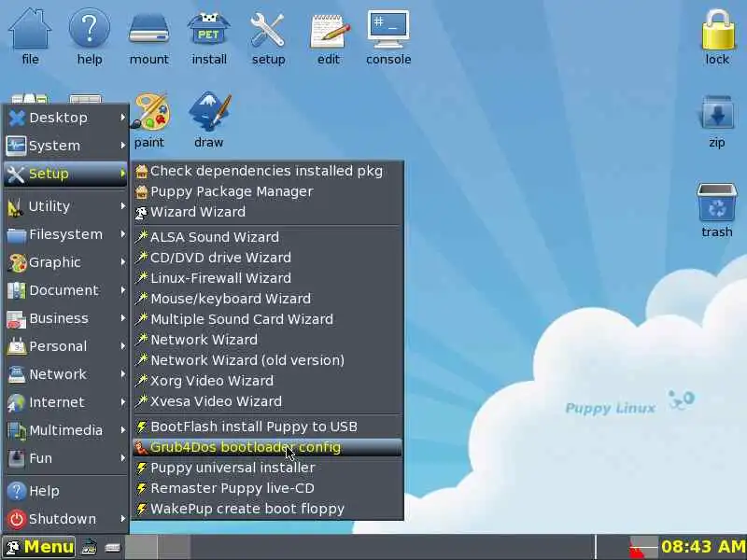Open the help desktop icon
The height and width of the screenshot is (560, 747).
point(90,36)
